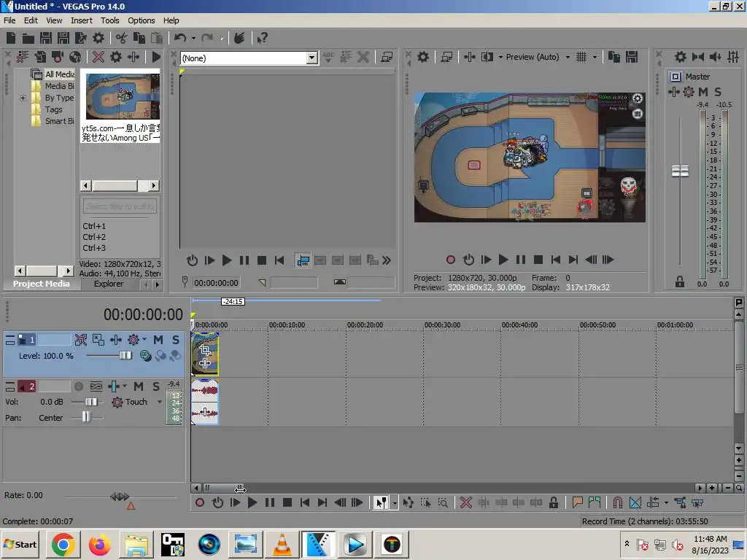Cut selection with scissors icon
747x560 pixels.
pos(122,38)
